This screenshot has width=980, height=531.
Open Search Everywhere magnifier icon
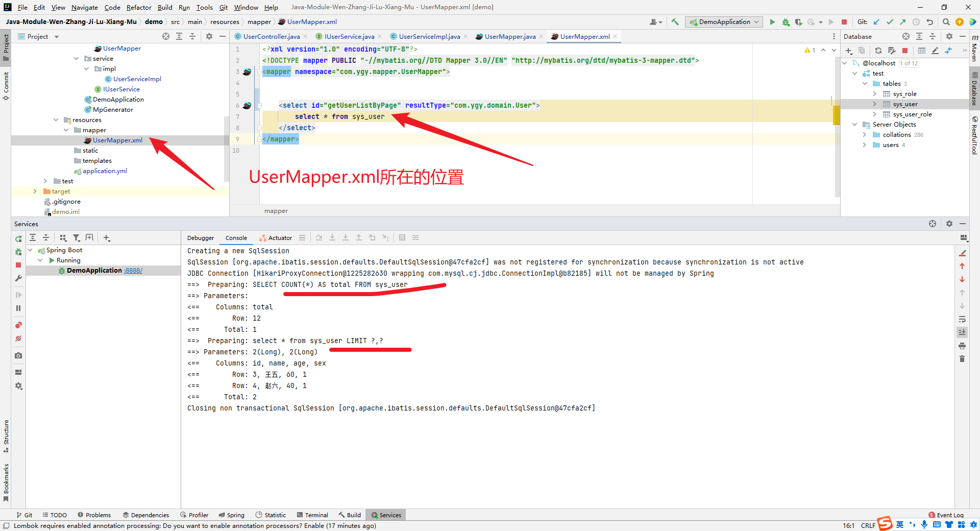click(946, 22)
